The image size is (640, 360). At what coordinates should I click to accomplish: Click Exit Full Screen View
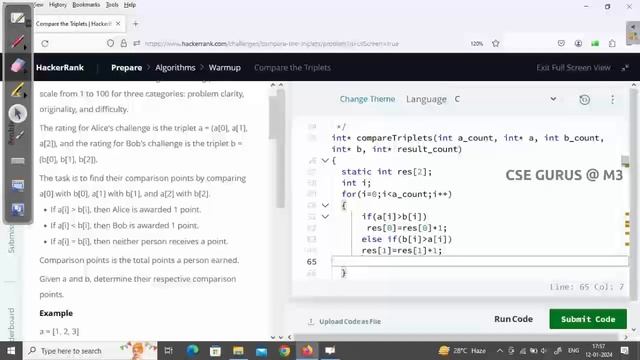(x=573, y=68)
